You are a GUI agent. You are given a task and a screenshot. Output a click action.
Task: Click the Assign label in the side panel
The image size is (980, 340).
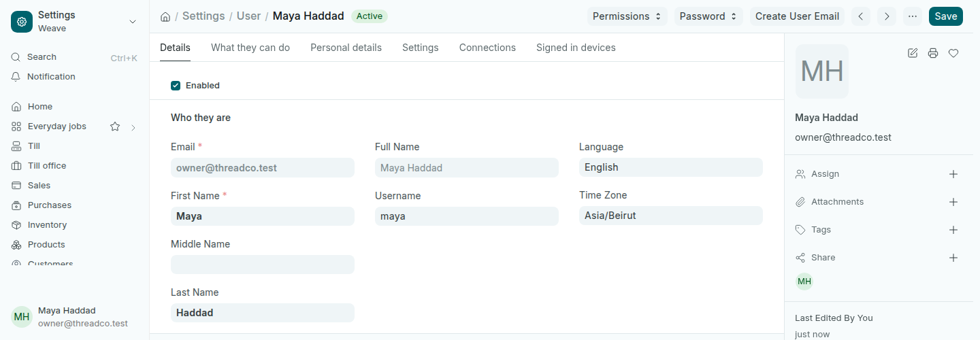click(x=825, y=174)
